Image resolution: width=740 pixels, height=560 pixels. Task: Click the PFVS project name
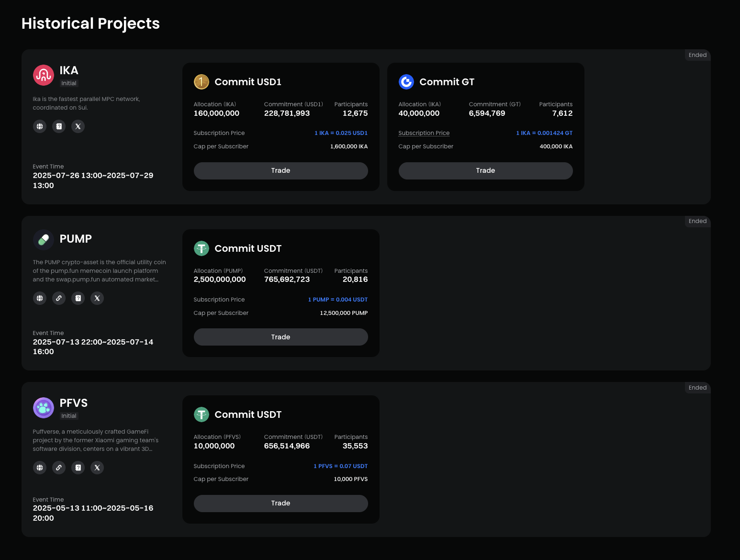point(74,403)
